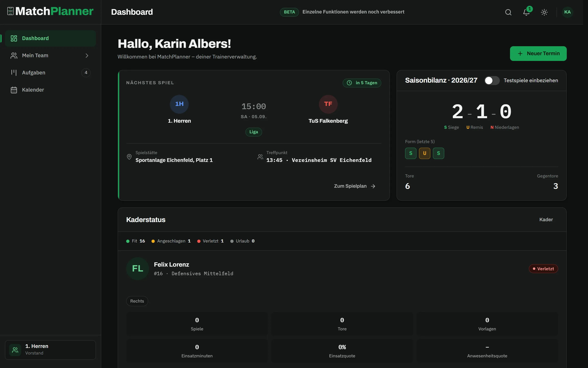The image size is (588, 368).
Task: Open the 1. Herren Vorstand team switcher
Action: tap(50, 350)
